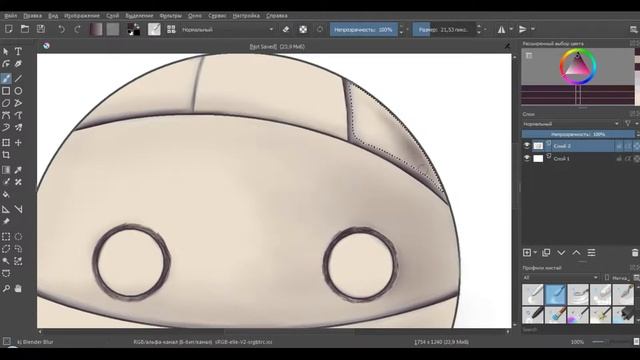Add a new paint layer
Screen dimensions: 640x360
tap(527, 253)
